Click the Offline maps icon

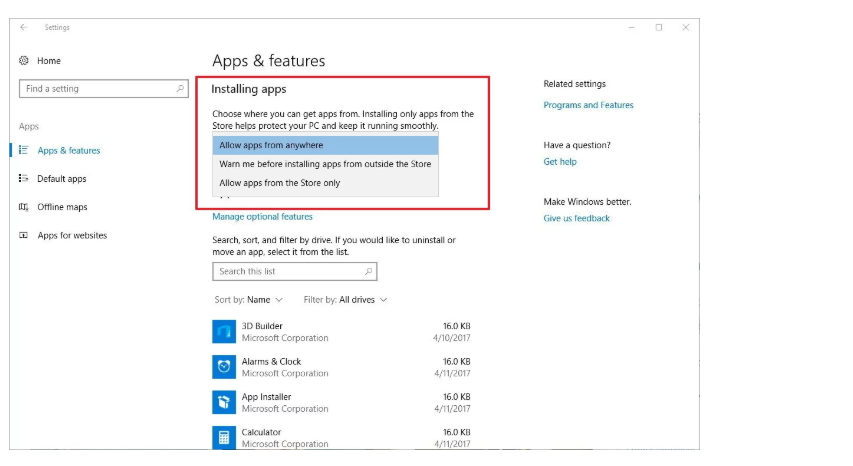(24, 207)
